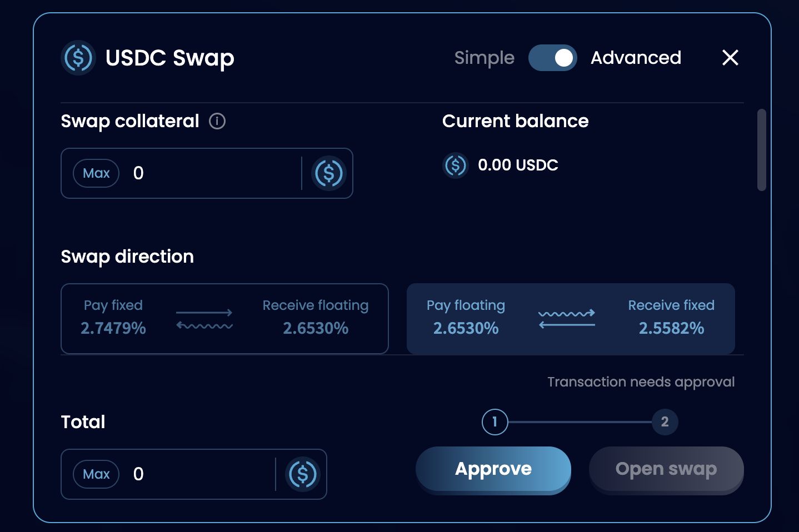This screenshot has width=799, height=532.
Task: Click the USDC token icon in the collateral field
Action: pos(329,173)
